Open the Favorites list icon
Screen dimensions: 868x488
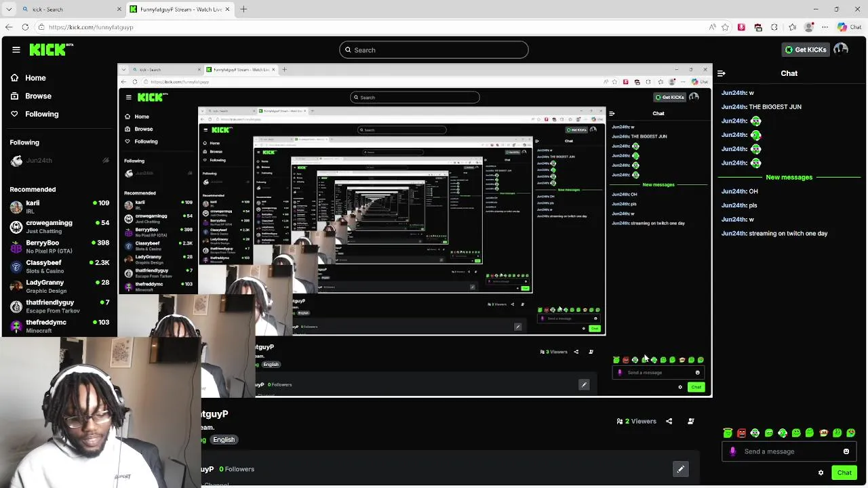(x=792, y=27)
